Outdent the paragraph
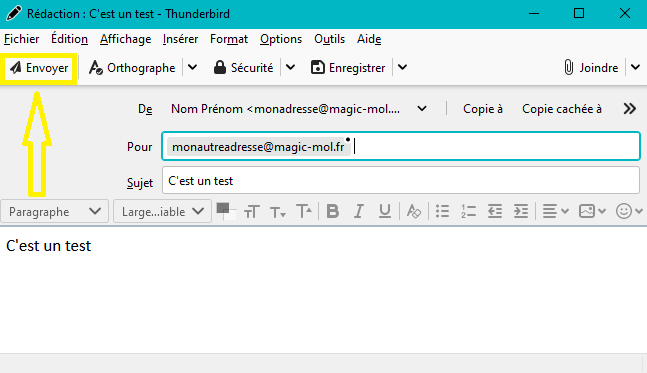The height and width of the screenshot is (373, 647). click(x=495, y=211)
